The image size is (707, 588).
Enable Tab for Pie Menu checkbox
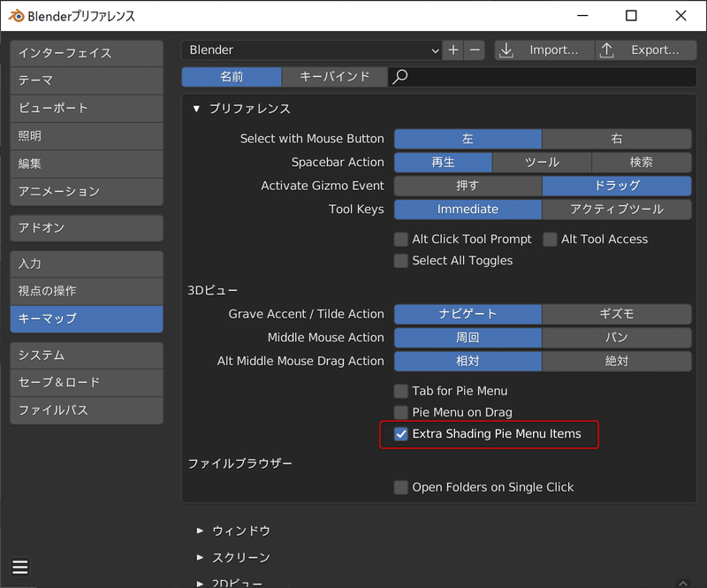(x=401, y=391)
